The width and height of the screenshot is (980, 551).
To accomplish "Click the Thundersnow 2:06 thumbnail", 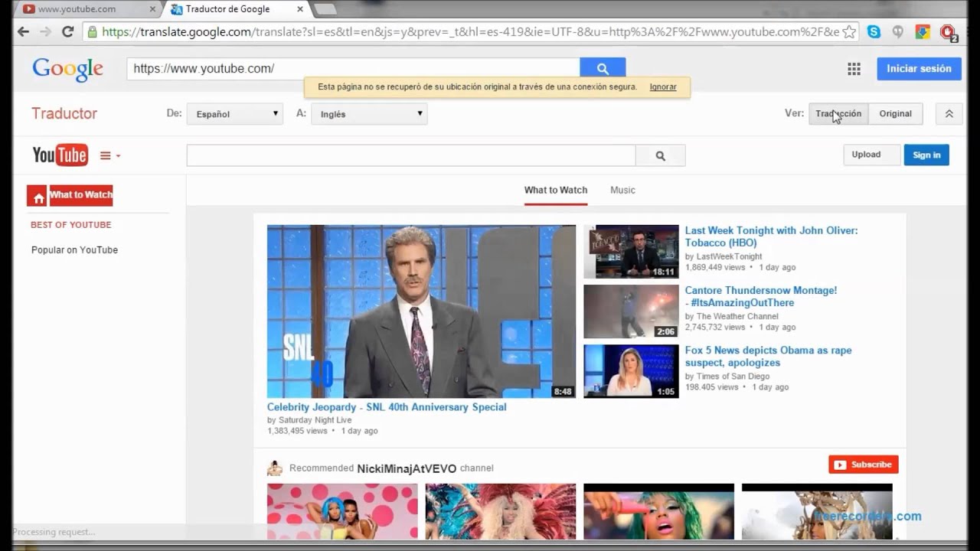I will coord(631,311).
